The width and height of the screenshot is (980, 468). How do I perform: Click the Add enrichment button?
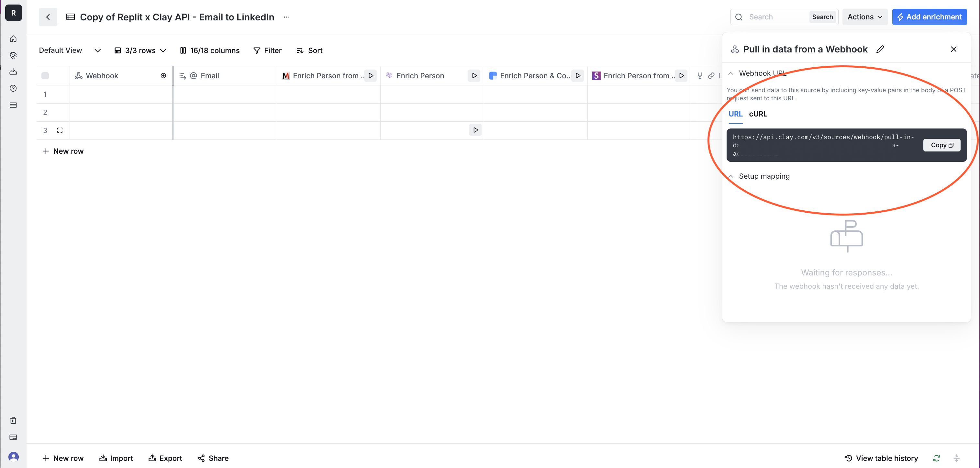(930, 17)
